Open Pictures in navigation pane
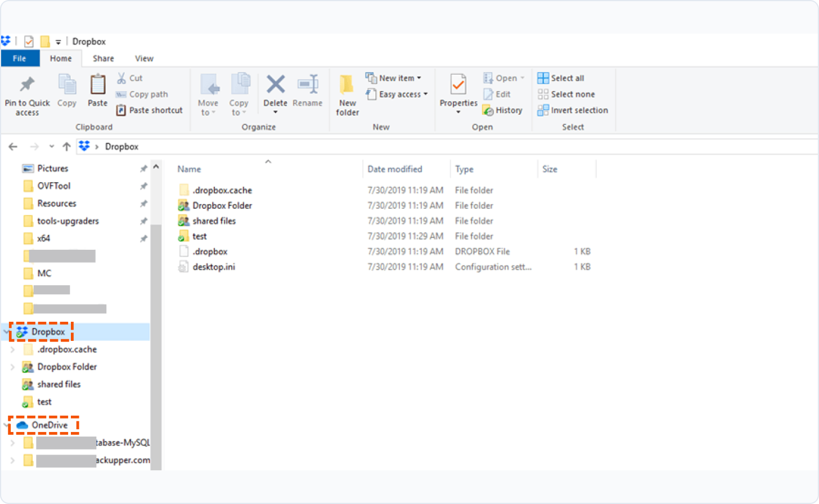The height and width of the screenshot is (504, 819). coord(52,168)
